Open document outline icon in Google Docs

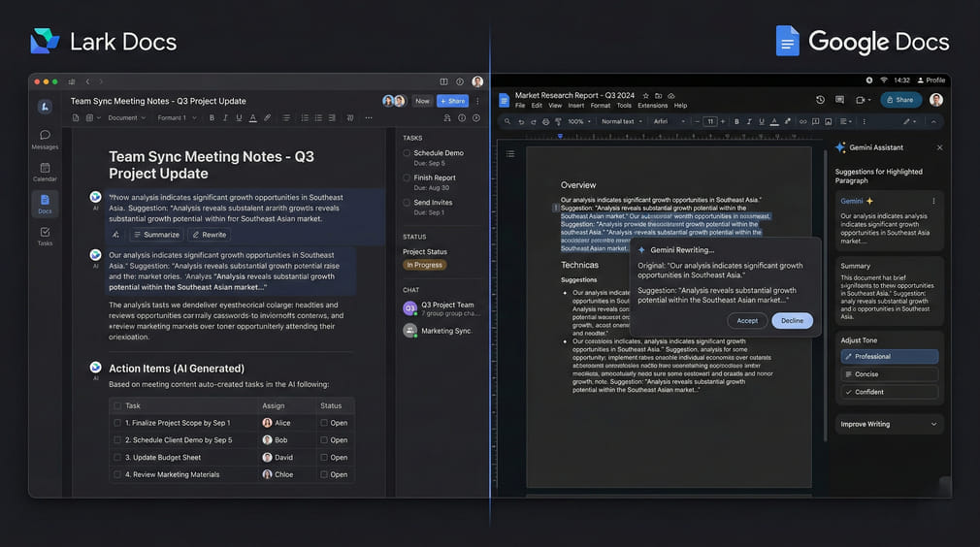point(510,153)
